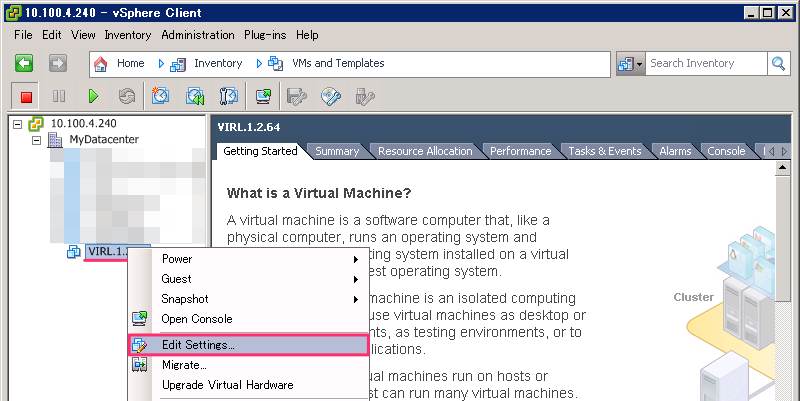Click the content scrollbar up arrow
Screen dimensions: 800x401
click(782, 168)
